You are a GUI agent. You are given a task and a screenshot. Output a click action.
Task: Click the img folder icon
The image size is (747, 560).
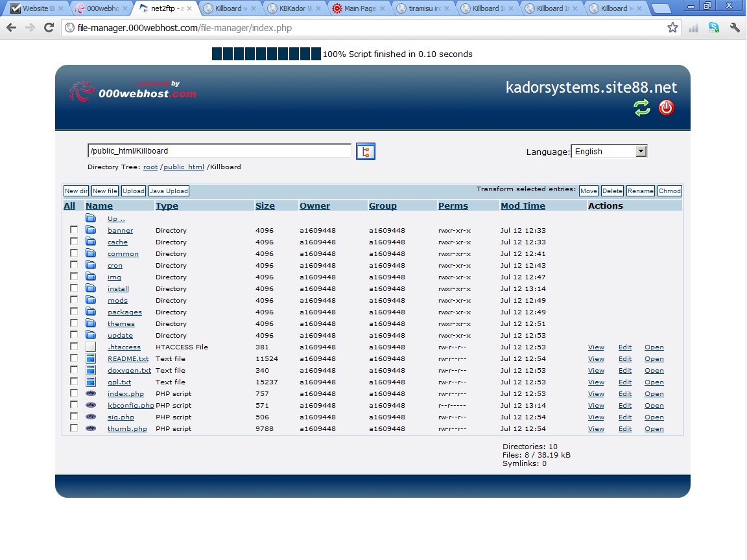pyautogui.click(x=91, y=277)
